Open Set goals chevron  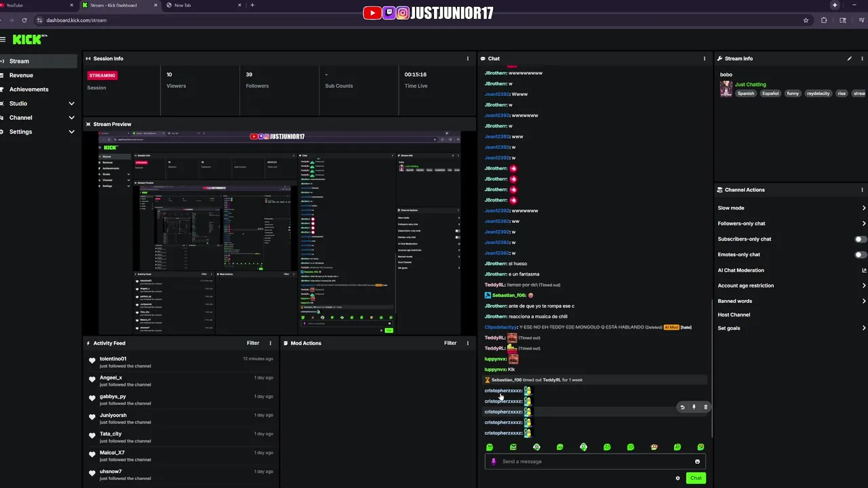tap(864, 328)
